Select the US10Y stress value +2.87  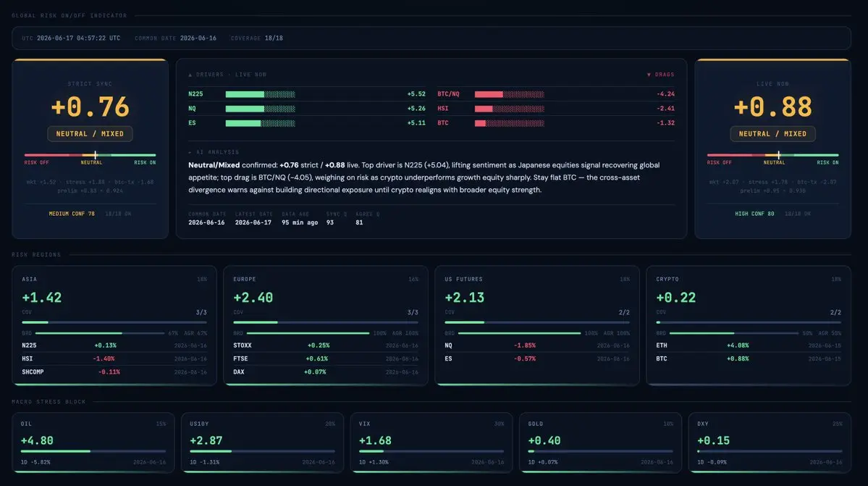click(x=206, y=440)
